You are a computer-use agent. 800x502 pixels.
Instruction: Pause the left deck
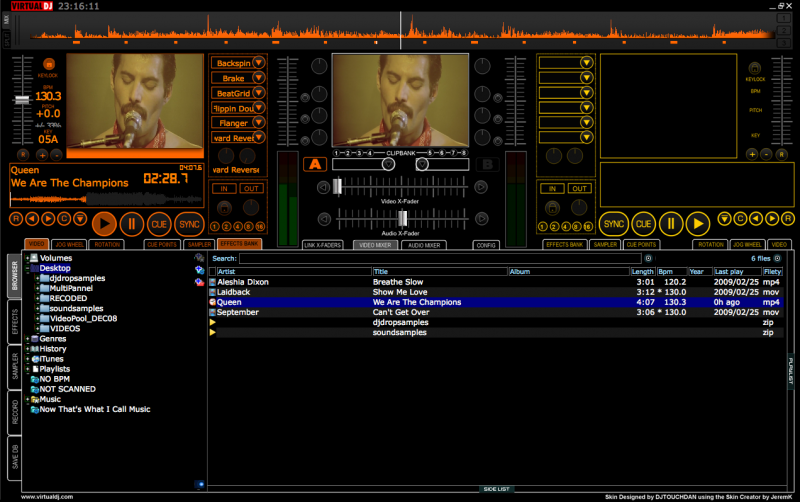pos(132,224)
